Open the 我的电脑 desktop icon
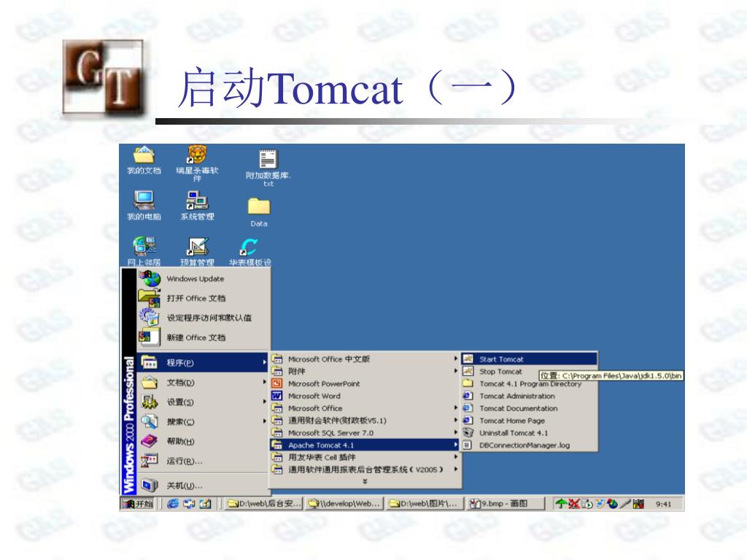The image size is (747, 560). point(144,205)
